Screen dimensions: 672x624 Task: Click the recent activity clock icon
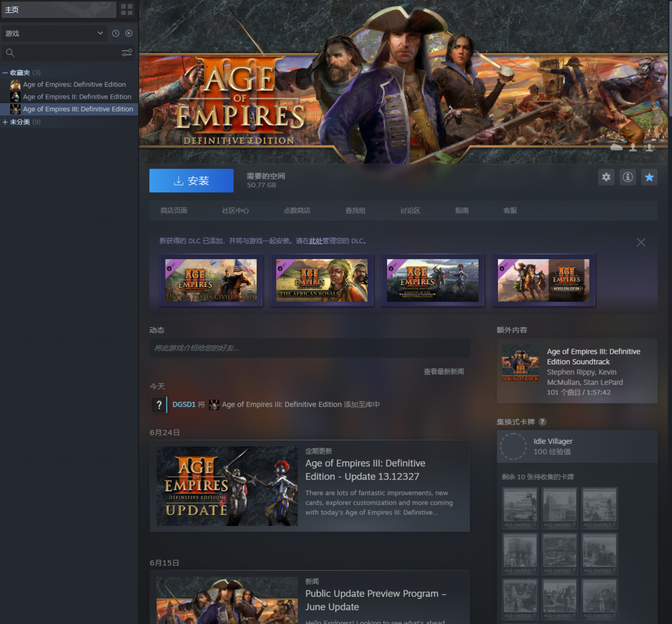[115, 33]
